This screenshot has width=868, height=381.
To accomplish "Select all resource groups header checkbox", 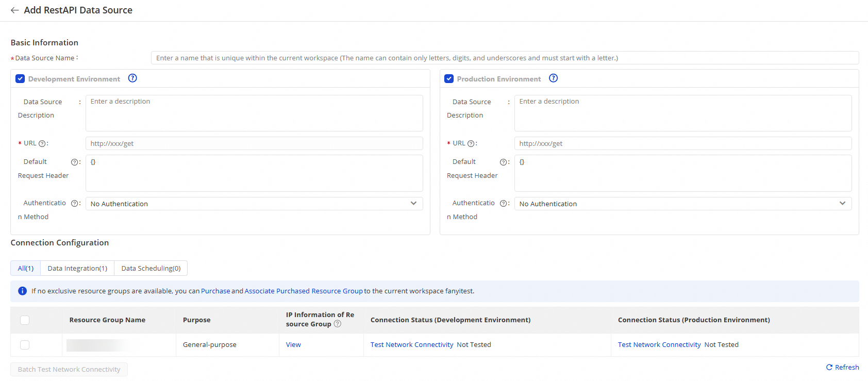I will coord(25,320).
